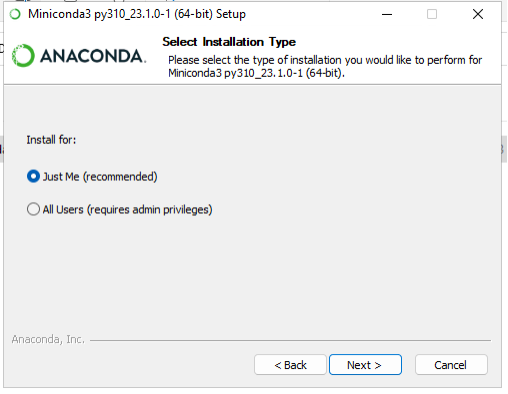The height and width of the screenshot is (394, 508).
Task: Cancel the Miniconda3 installation
Action: (451, 365)
